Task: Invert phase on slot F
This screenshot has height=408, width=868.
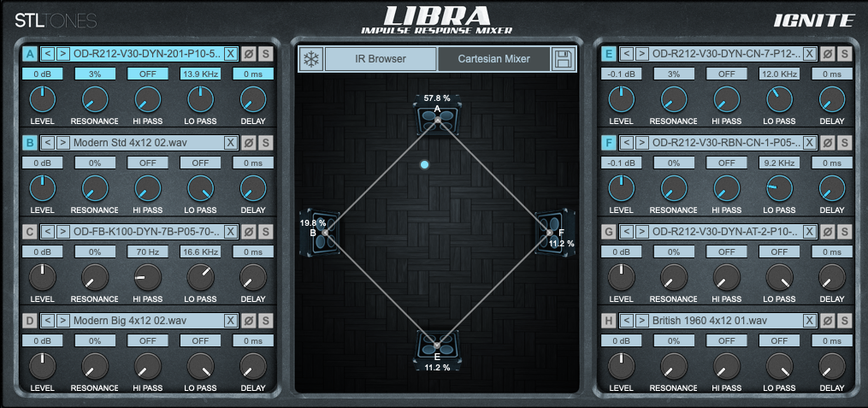Action: click(x=827, y=143)
